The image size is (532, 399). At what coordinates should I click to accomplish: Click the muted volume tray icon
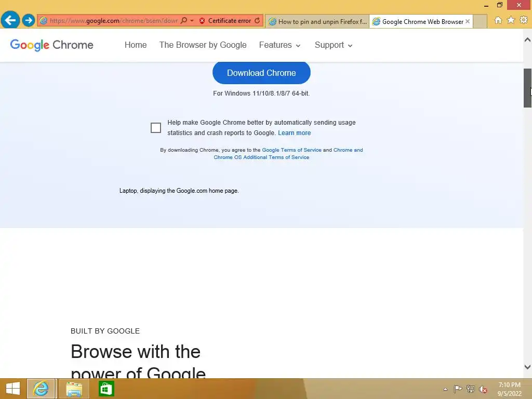(483, 389)
